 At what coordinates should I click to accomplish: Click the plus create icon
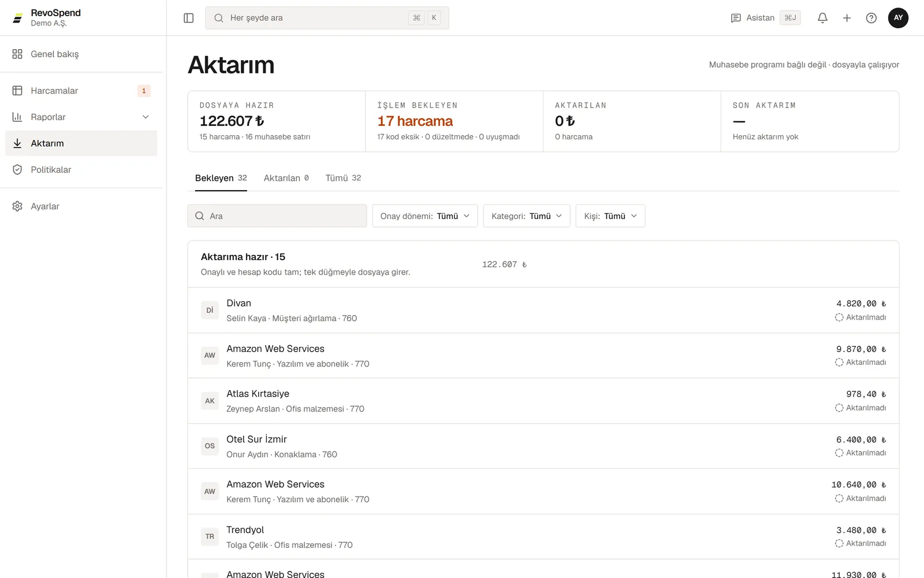coord(847,18)
